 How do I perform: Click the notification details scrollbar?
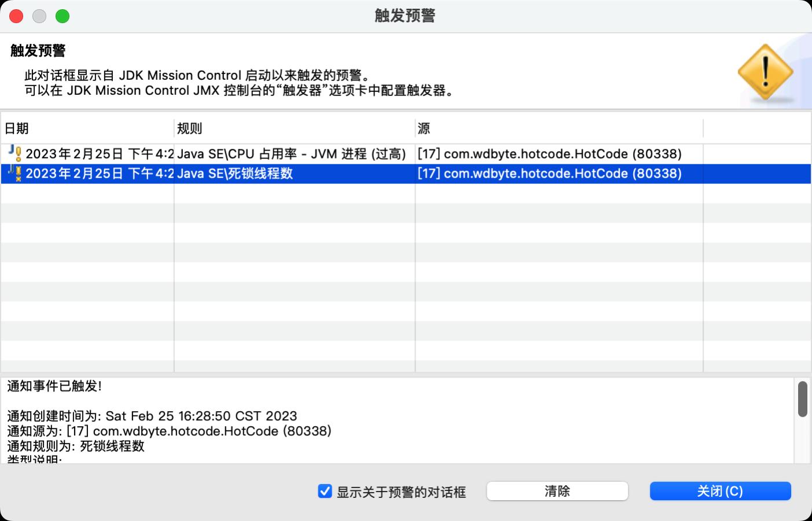(x=802, y=399)
